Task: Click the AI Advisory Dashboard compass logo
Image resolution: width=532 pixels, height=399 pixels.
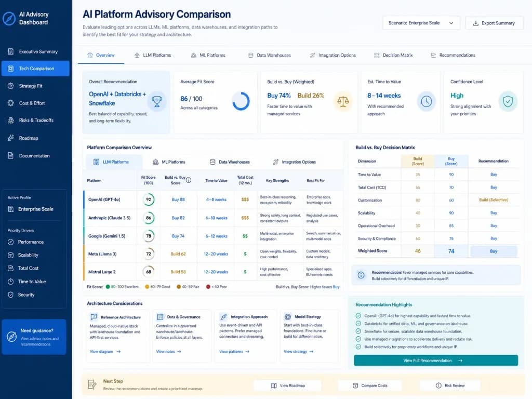Action: click(9, 18)
